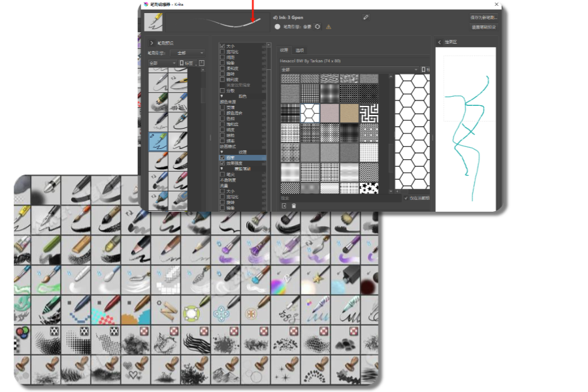Open the texture filter 全部 dropdown
The height and width of the screenshot is (392, 588).
point(350,69)
